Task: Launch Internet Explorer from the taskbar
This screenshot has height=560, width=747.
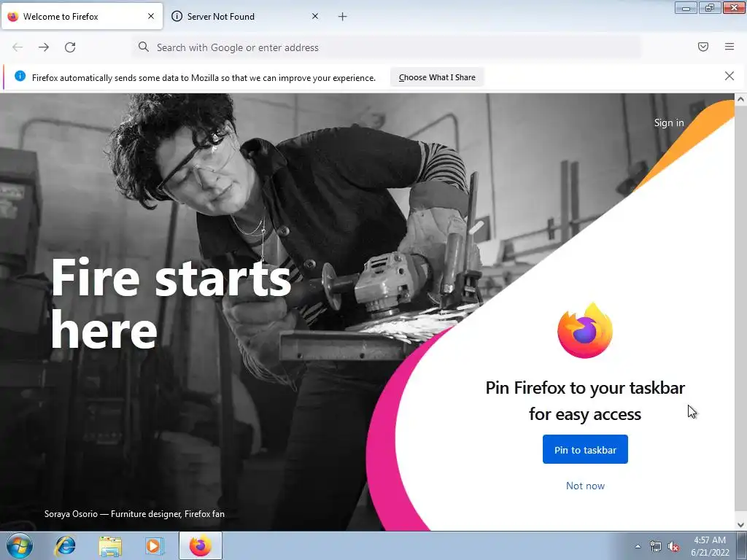Action: (65, 545)
